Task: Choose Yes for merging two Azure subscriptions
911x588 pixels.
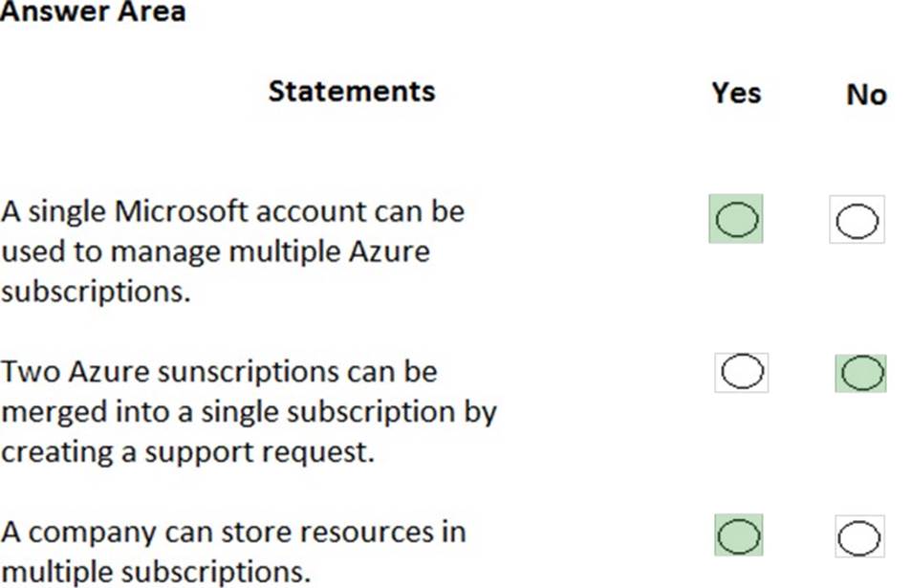Action: point(741,371)
